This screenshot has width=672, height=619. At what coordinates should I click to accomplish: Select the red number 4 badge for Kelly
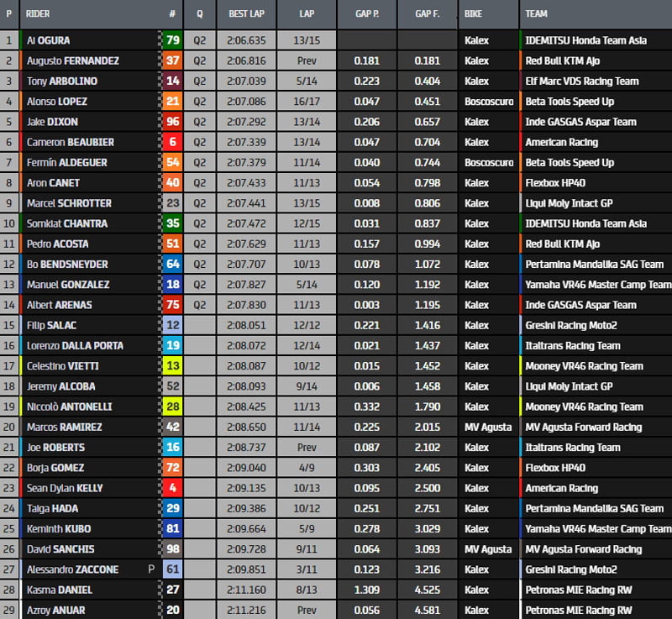pyautogui.click(x=171, y=488)
